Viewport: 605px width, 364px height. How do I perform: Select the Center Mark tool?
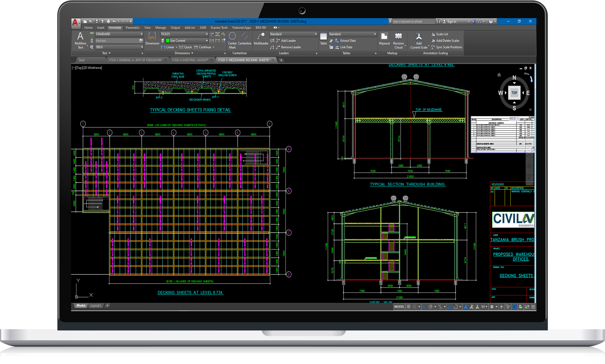(232, 40)
